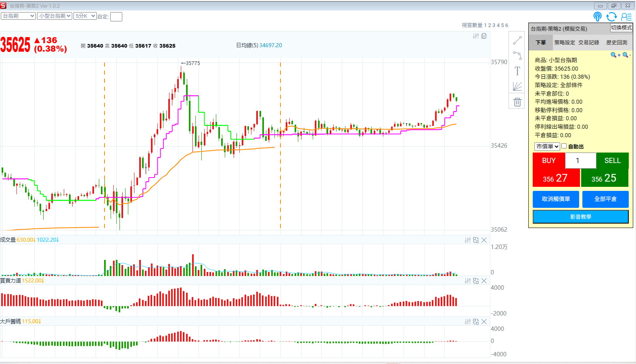Zoom in using the magnifier plus icon
This screenshot has width=636, height=364.
click(x=615, y=55)
